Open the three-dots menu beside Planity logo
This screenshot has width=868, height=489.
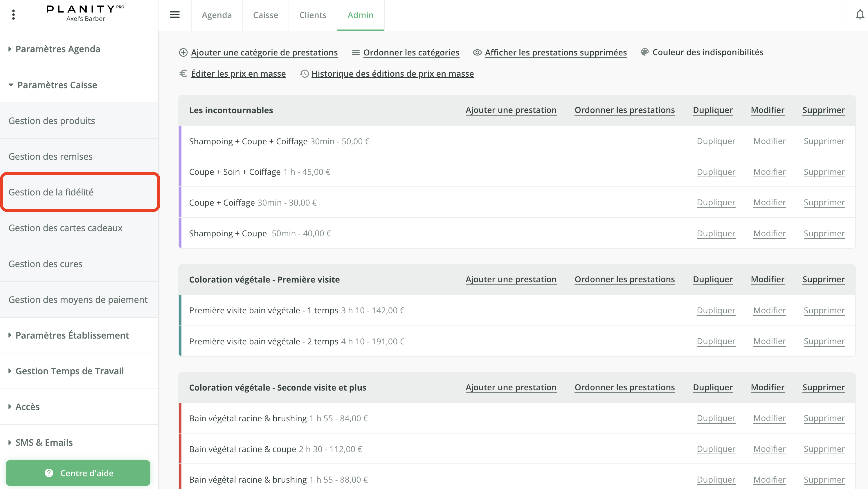[x=13, y=15]
